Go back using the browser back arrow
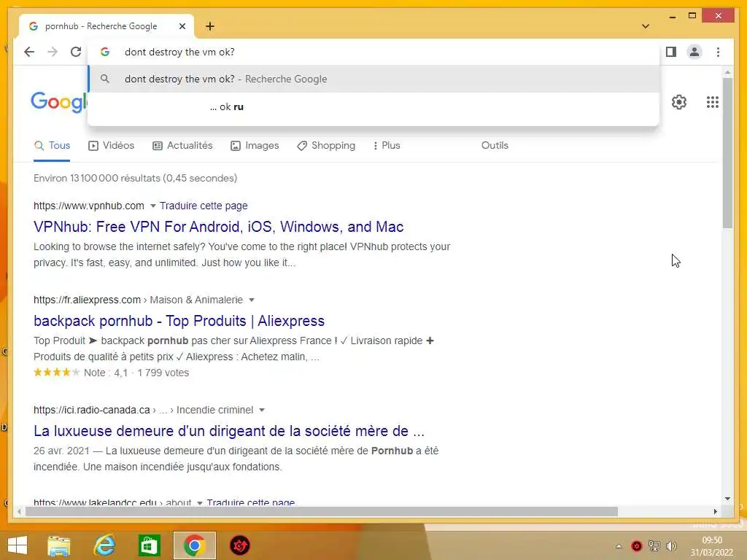Image resolution: width=747 pixels, height=560 pixels. pos(29,52)
